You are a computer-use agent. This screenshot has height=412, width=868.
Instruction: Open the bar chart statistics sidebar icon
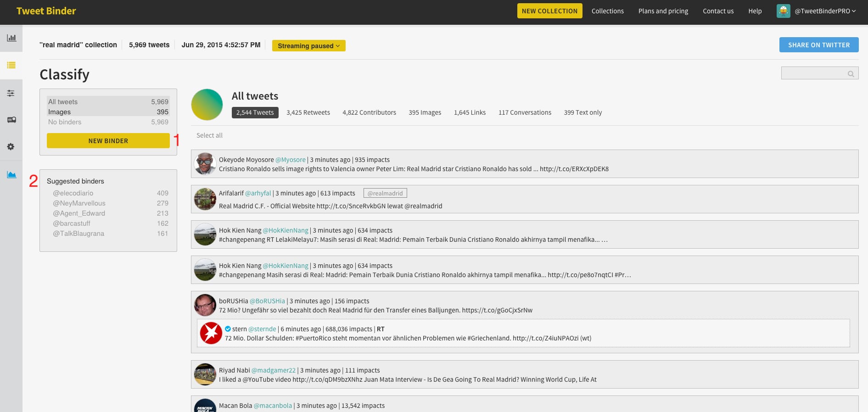pos(11,38)
